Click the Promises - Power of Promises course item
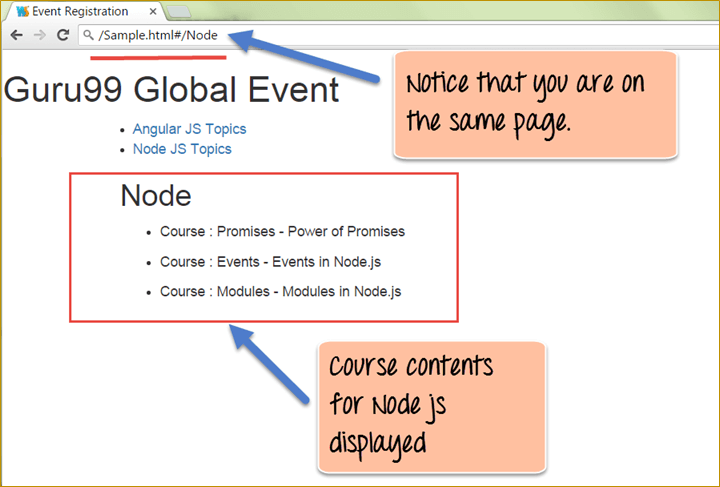 [282, 231]
